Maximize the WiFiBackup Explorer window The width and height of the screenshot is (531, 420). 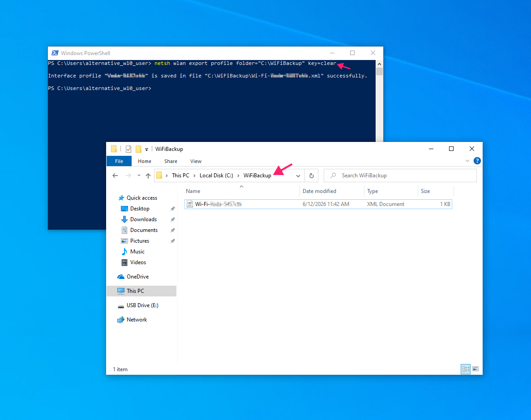pyautogui.click(x=451, y=149)
